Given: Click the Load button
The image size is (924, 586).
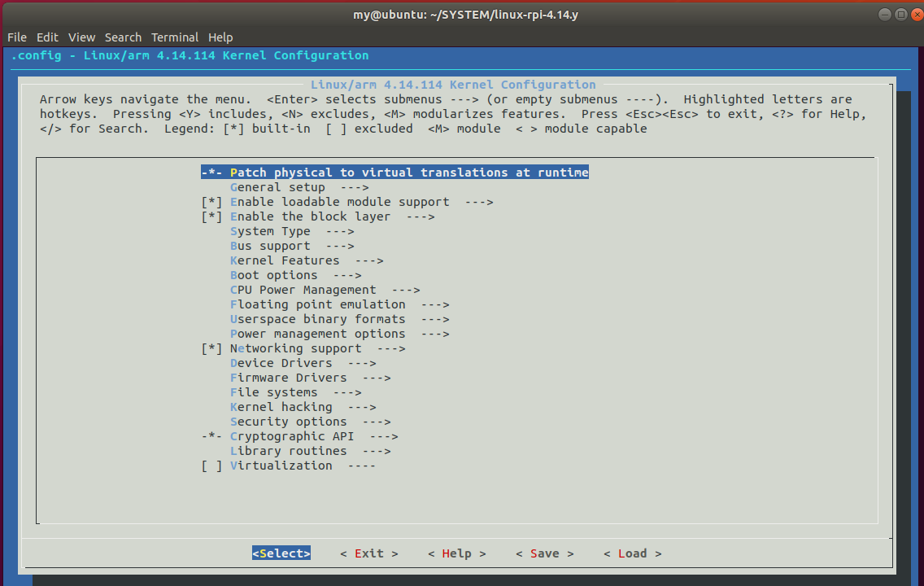Looking at the screenshot, I should point(632,553).
